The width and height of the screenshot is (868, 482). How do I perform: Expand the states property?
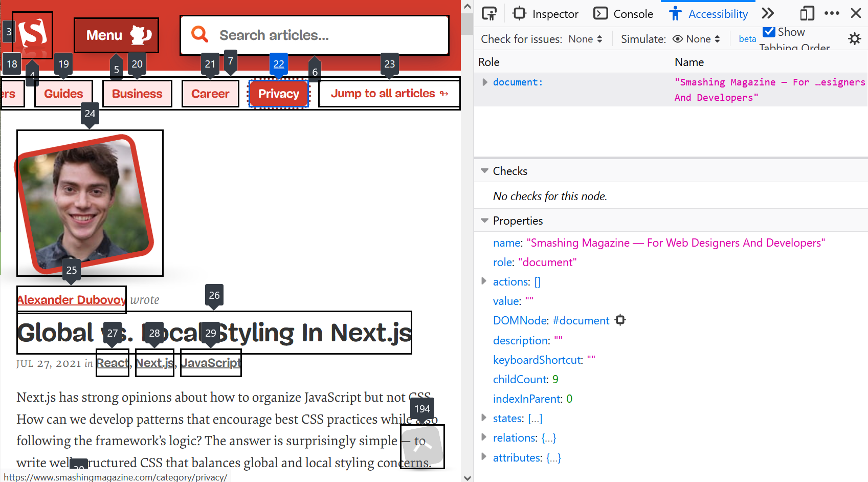484,418
